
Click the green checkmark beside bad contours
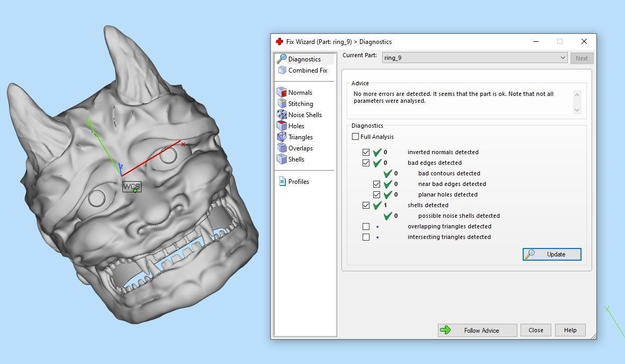(x=388, y=173)
